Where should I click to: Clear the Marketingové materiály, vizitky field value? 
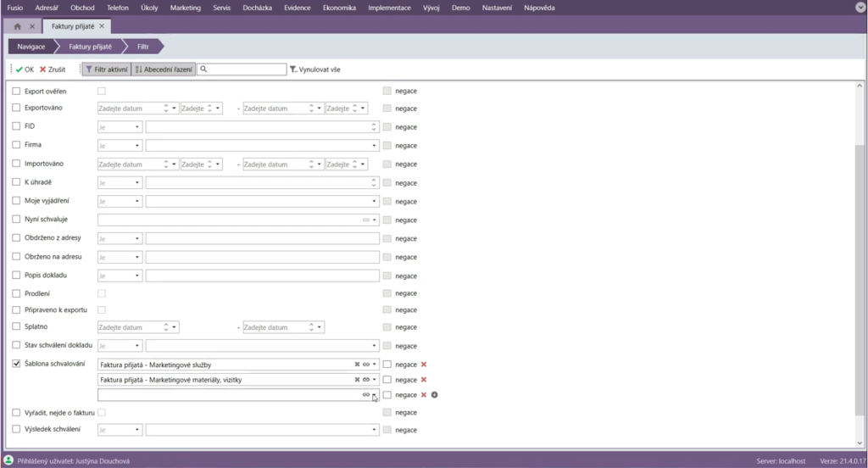(x=357, y=380)
